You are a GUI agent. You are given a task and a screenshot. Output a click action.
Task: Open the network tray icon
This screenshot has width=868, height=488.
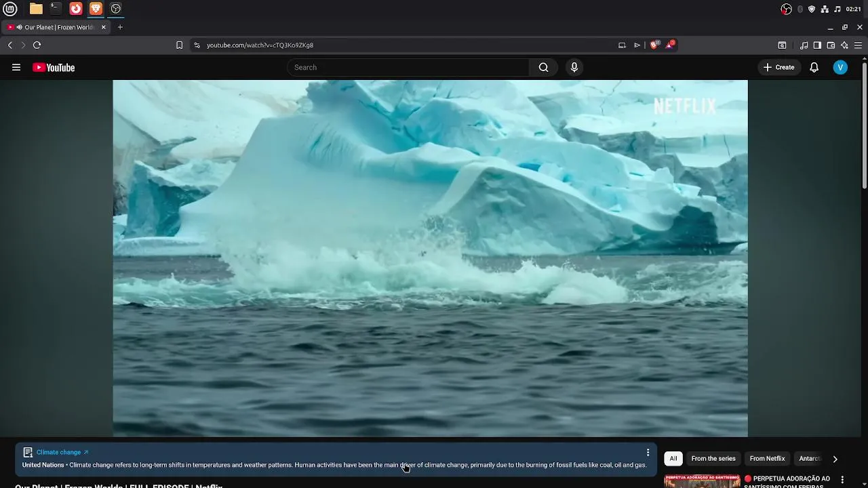pos(825,9)
